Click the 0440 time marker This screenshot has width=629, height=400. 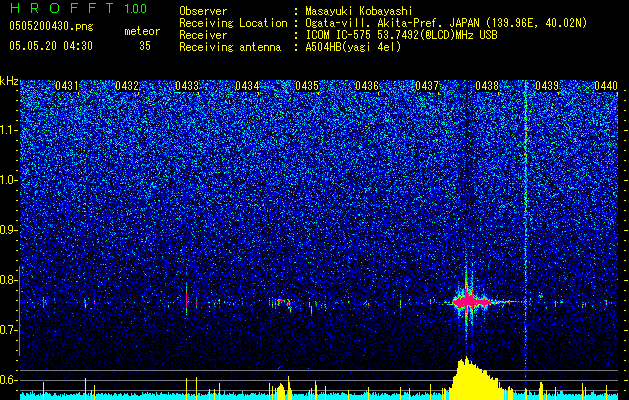tap(606, 86)
